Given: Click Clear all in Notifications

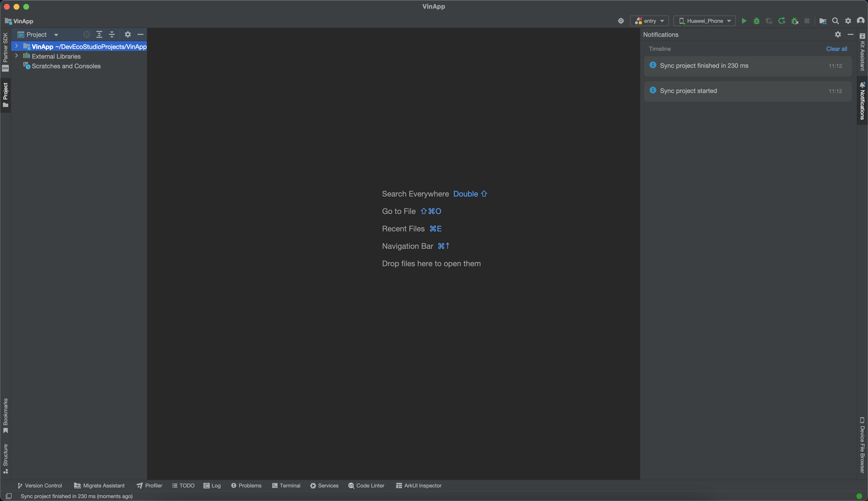Looking at the screenshot, I should point(836,49).
